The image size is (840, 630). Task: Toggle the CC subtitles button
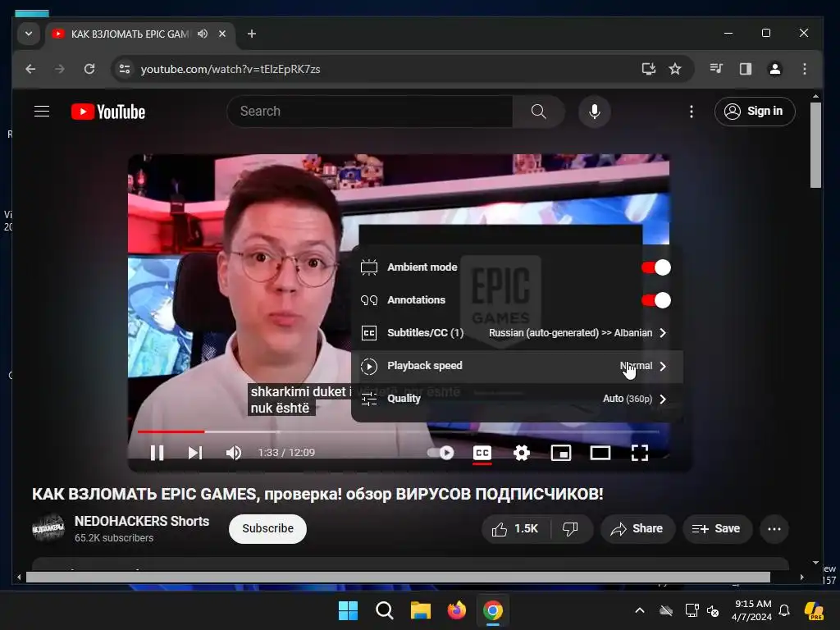pos(482,453)
